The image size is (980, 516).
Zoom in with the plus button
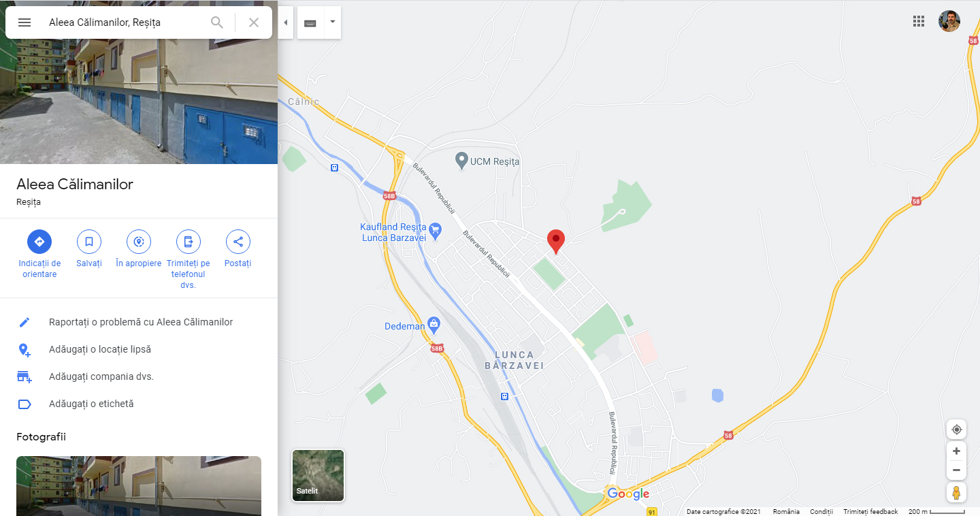pyautogui.click(x=957, y=451)
